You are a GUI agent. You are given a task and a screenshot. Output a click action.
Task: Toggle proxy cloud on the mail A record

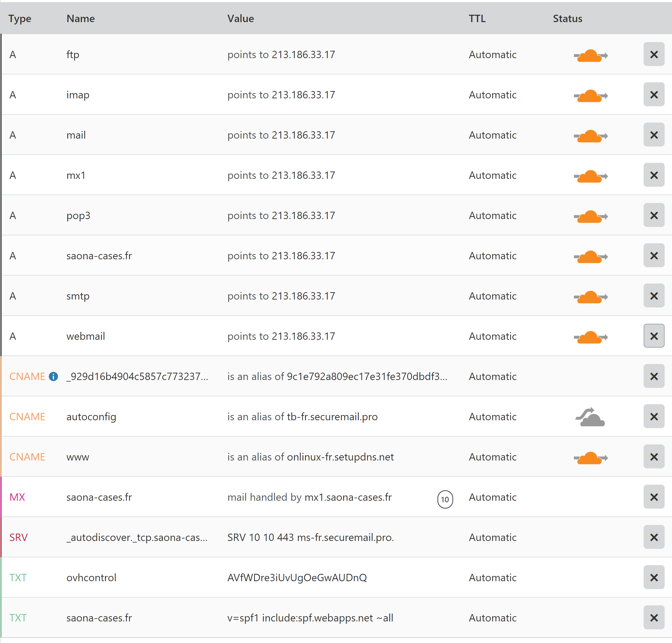click(x=590, y=136)
